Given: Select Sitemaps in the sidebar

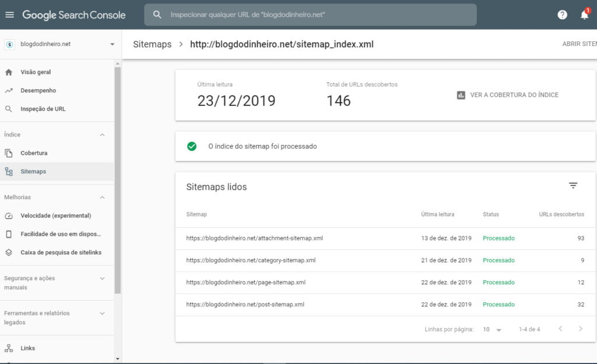Looking at the screenshot, I should coord(57,172).
